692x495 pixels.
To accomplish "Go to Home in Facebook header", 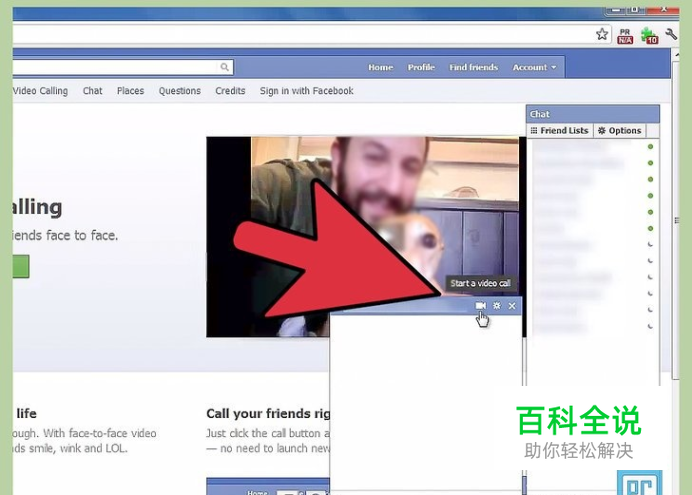I will pos(380,68).
